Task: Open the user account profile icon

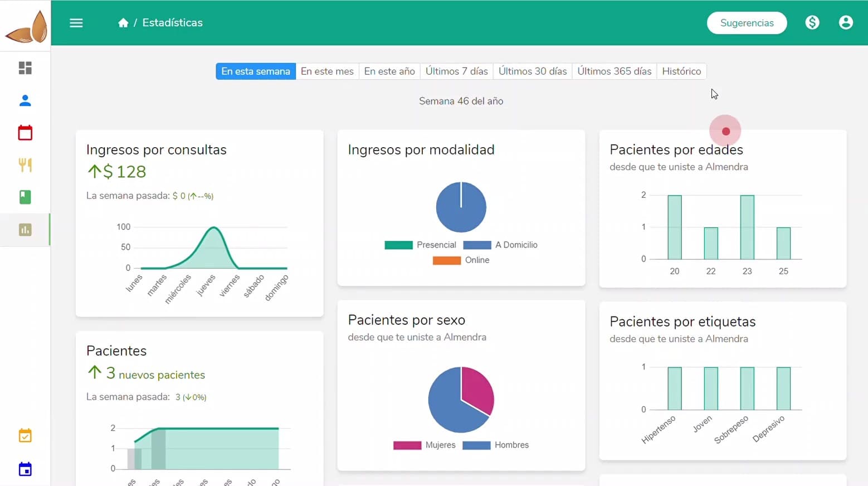Action: click(x=846, y=23)
